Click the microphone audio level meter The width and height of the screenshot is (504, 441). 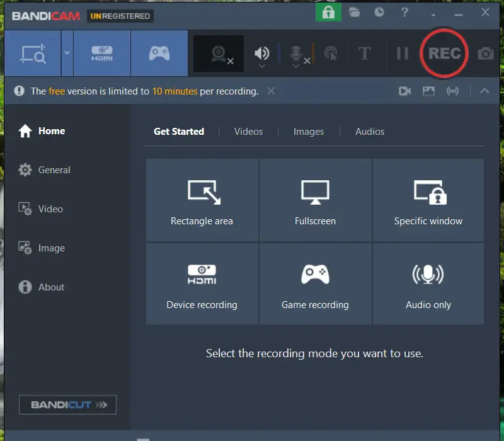pos(312,54)
